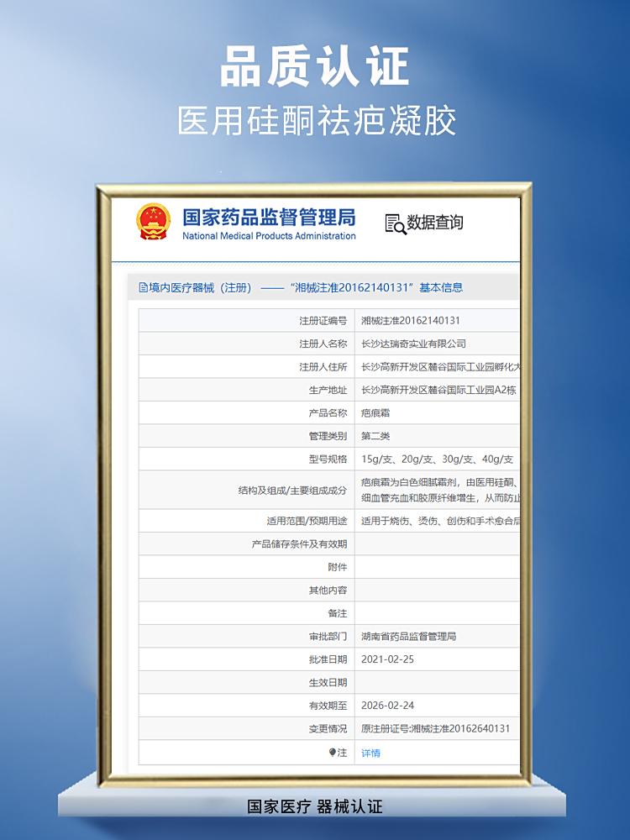
Task: Click the national emblem logo
Action: [154, 222]
